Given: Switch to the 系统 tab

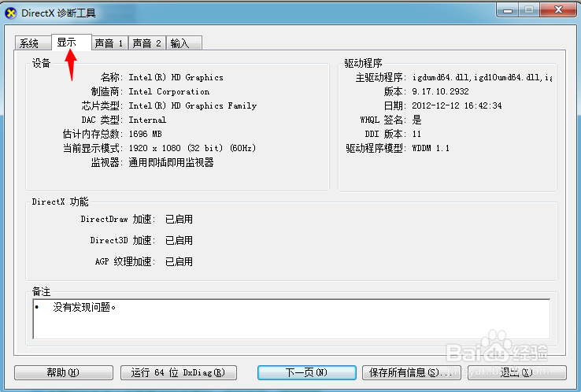Looking at the screenshot, I should tap(33, 43).
